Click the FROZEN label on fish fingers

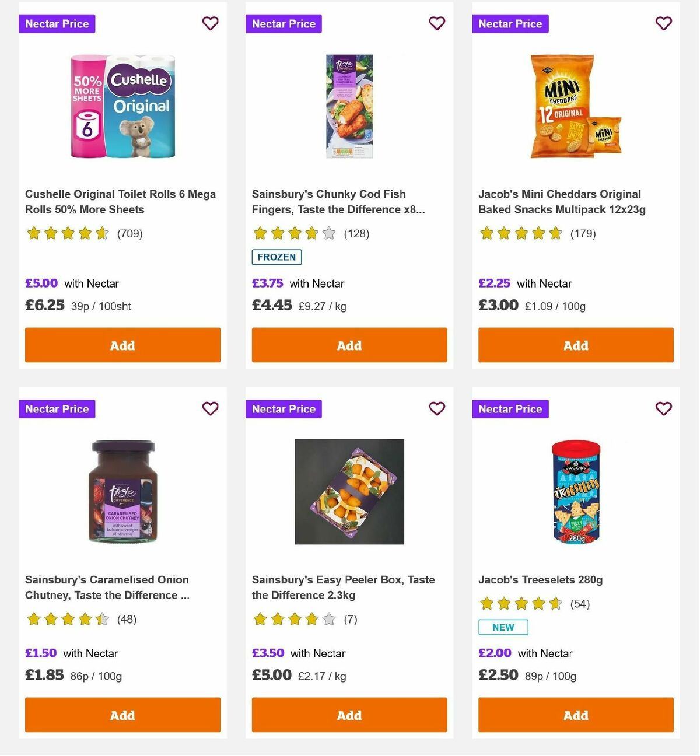point(276,257)
